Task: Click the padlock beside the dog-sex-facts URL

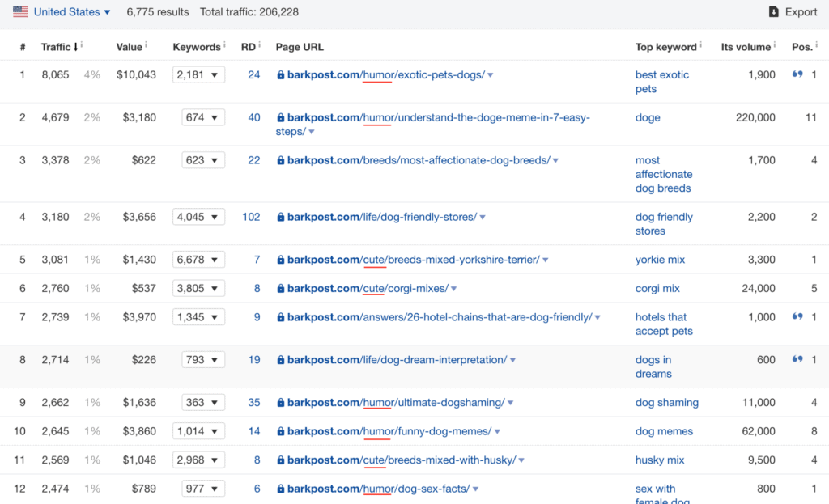Action: [x=281, y=489]
